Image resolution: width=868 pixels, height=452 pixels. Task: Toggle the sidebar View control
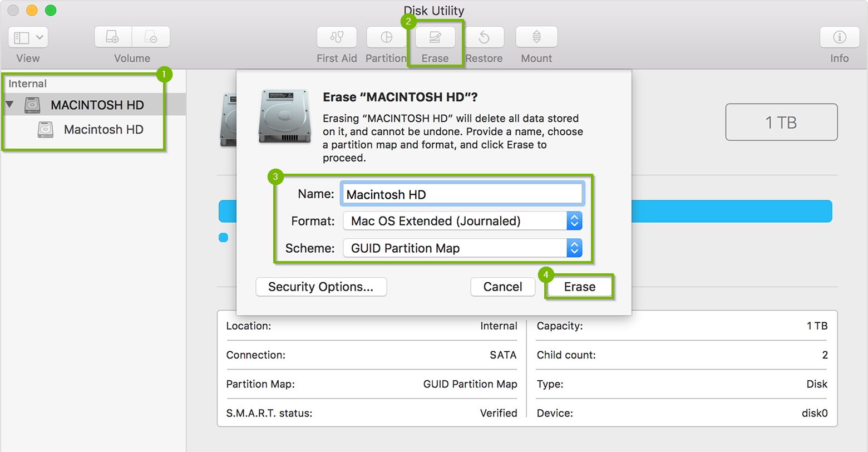coord(21,37)
